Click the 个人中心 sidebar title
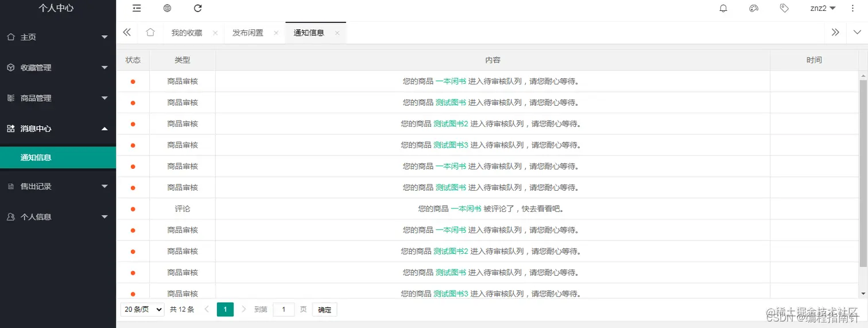 tap(56, 8)
